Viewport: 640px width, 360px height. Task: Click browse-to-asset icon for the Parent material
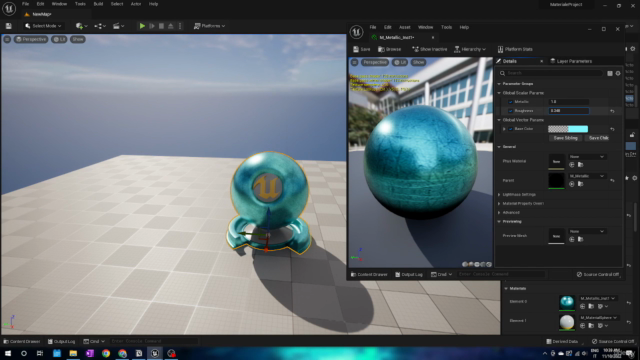click(580, 184)
